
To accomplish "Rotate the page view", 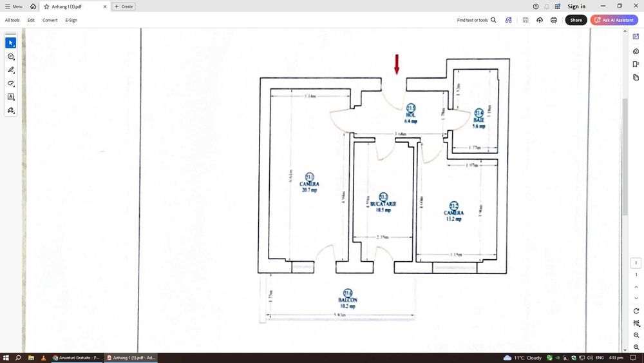I will tap(636, 311).
